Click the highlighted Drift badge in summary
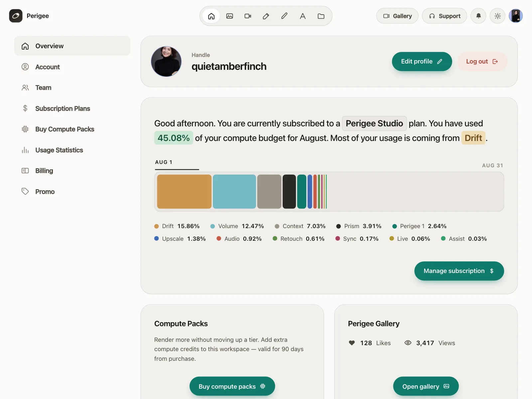The image size is (532, 399). [473, 138]
